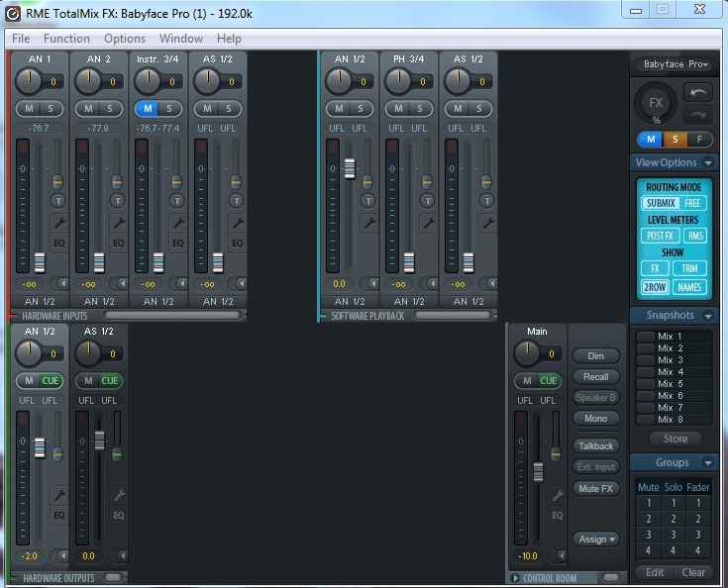The width and height of the screenshot is (728, 588).
Task: Click the T button on Instr. 3/4 channel
Action: click(x=177, y=201)
